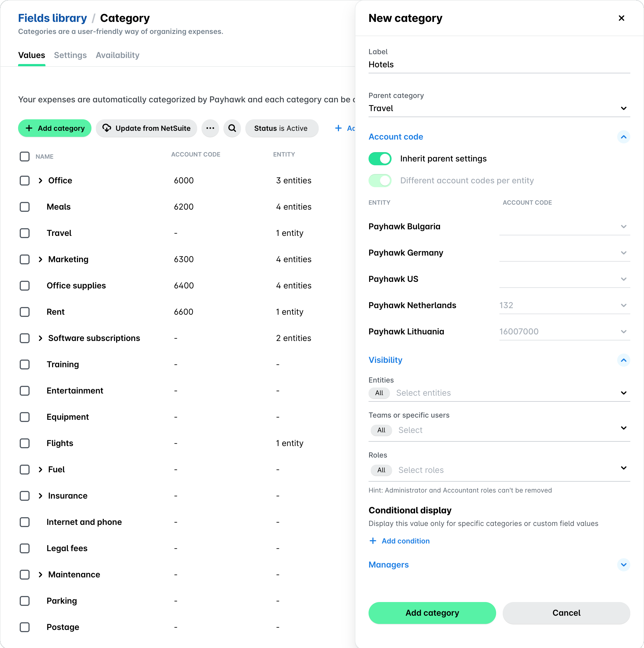Open the Roles dropdown
The image size is (644, 648).
(x=499, y=470)
